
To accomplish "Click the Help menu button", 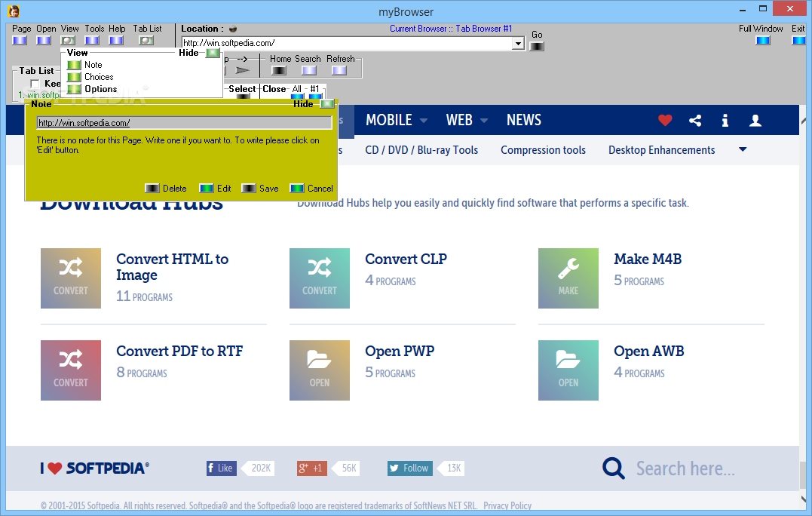I will tap(116, 41).
